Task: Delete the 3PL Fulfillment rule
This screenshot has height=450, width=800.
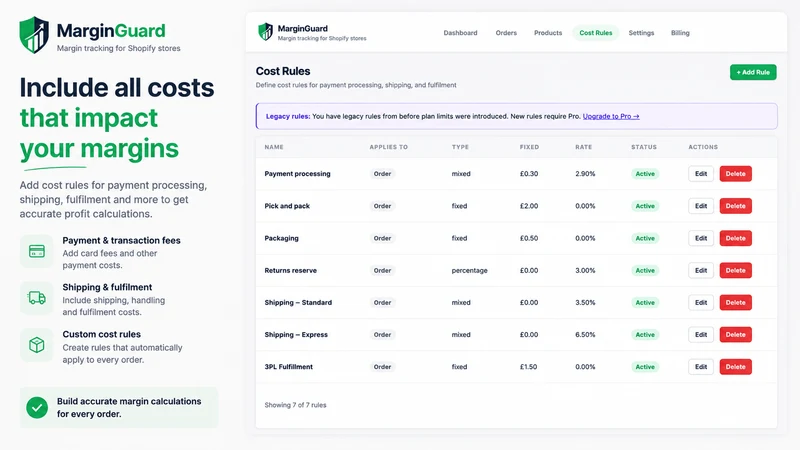Action: pos(735,367)
